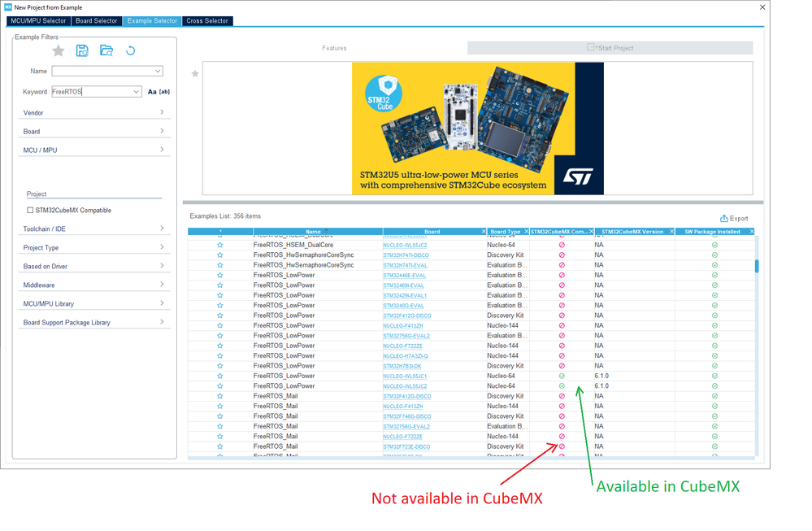Star FreeRTOS_LowPower on STM32429I-EVAL1

[x=220, y=295]
